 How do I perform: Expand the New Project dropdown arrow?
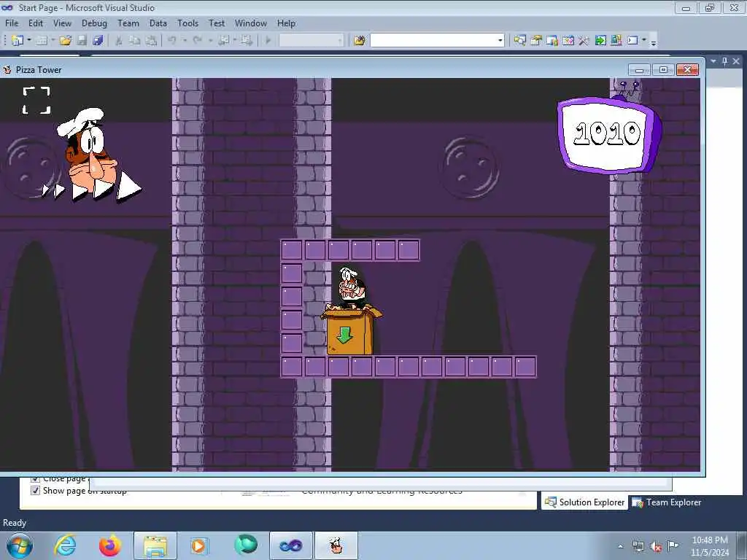tap(29, 41)
